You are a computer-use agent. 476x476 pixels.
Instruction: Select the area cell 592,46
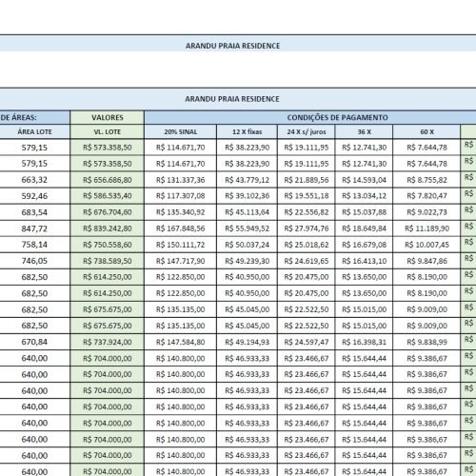(x=35, y=196)
